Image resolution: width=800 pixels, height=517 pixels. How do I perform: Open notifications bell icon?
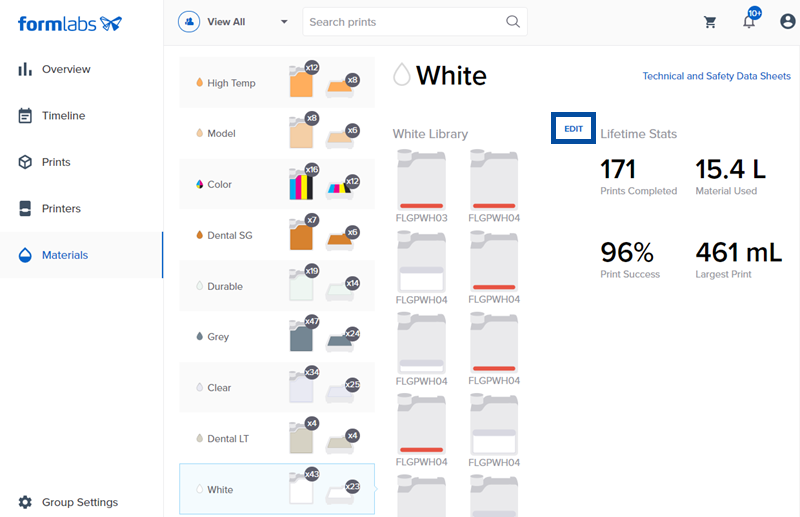(x=748, y=22)
